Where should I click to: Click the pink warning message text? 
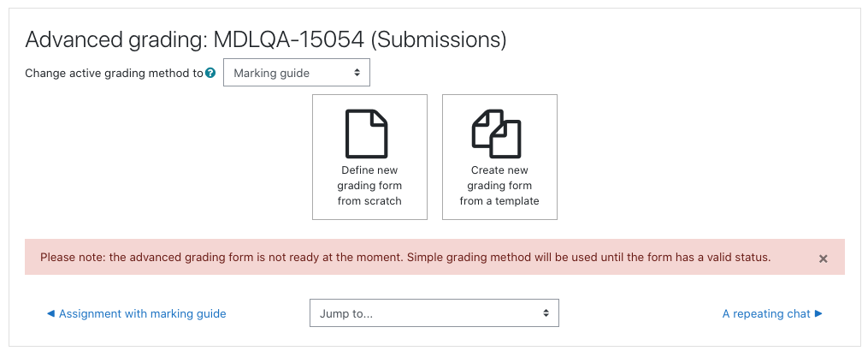tap(405, 258)
